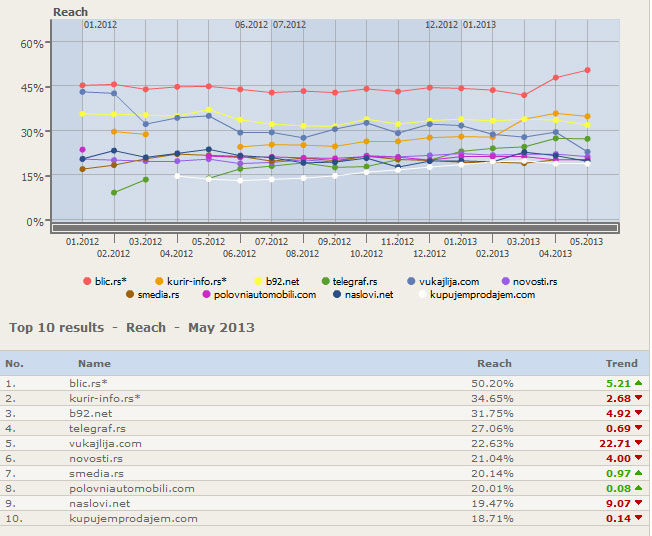The height and width of the screenshot is (536, 652).
Task: Click the red trend arrow in telegraf.rs row
Action: pyautogui.click(x=638, y=428)
